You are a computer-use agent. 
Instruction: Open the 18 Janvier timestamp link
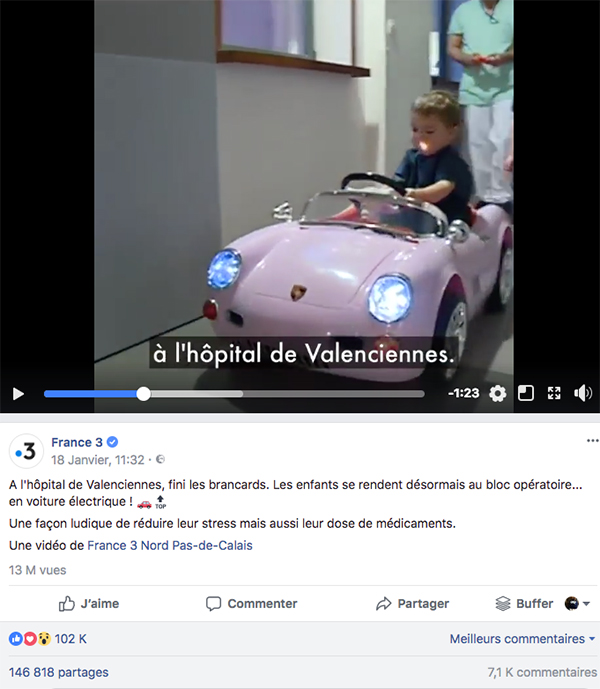pyautogui.click(x=98, y=460)
